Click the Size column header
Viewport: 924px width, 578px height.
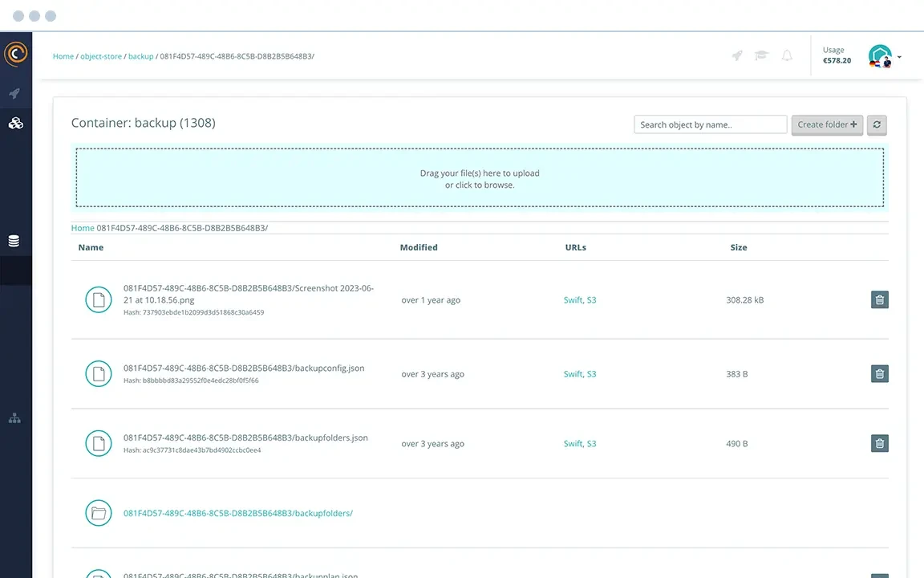click(739, 248)
